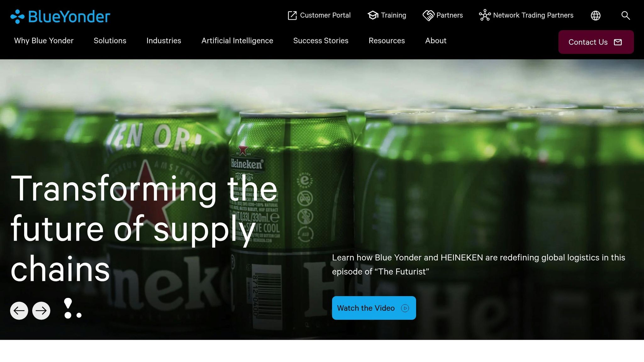Select the active first carousel indicator
This screenshot has width=644, height=362.
click(x=68, y=304)
